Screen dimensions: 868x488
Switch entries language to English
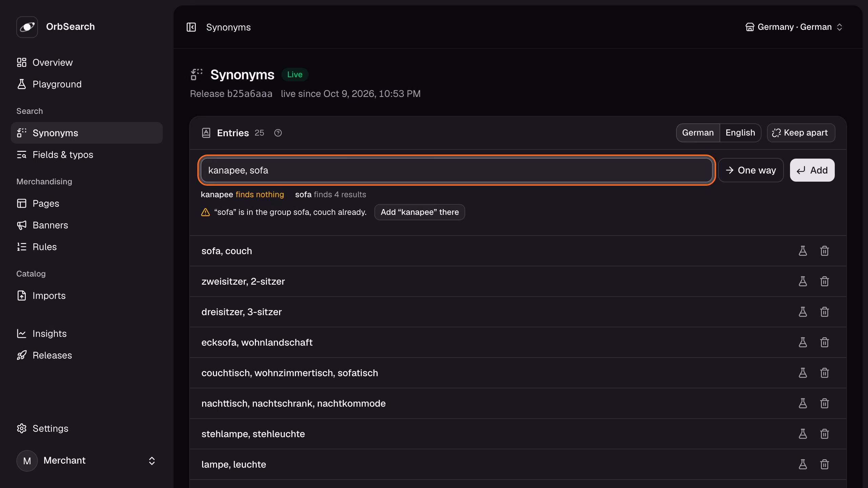tap(740, 133)
